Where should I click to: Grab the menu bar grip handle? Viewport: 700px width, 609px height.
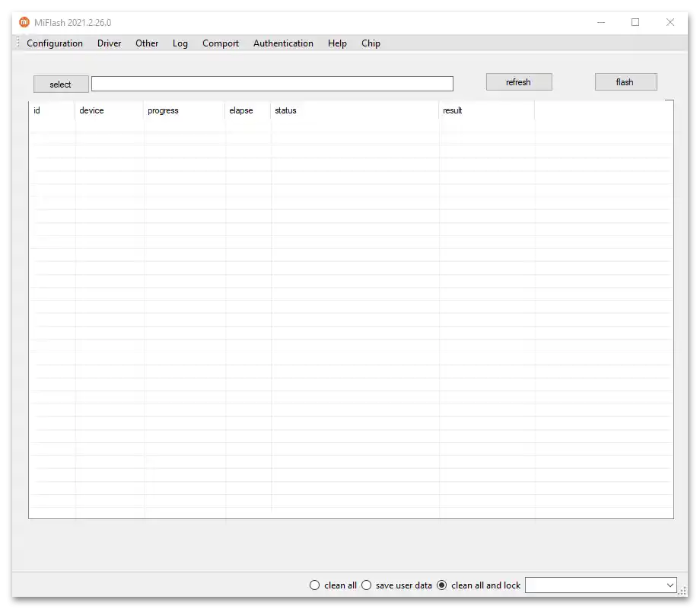(17, 43)
